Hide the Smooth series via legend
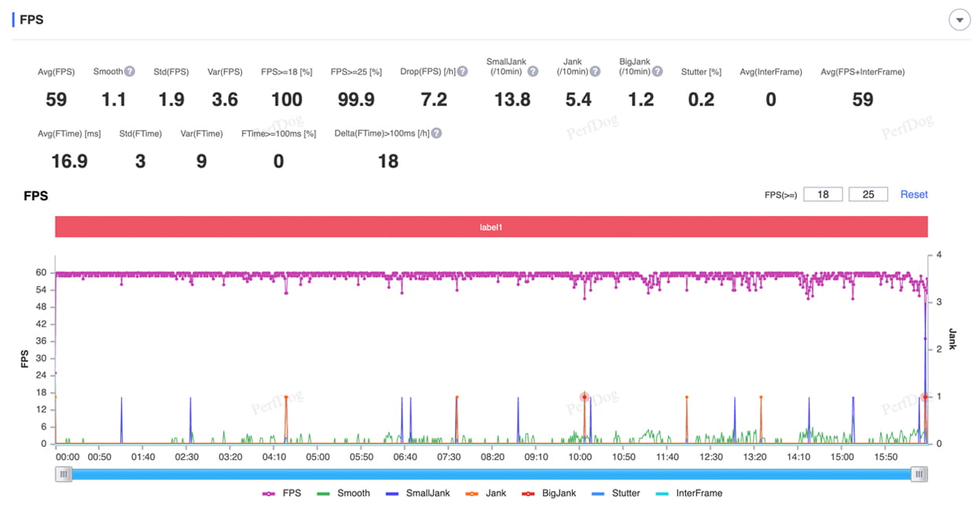Screen dimensions: 980x512 click(x=343, y=493)
